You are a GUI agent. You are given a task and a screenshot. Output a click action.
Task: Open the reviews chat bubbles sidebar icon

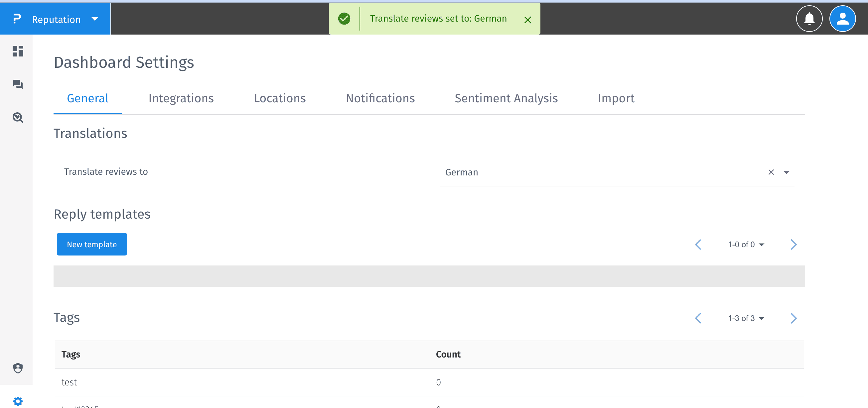pyautogui.click(x=18, y=84)
